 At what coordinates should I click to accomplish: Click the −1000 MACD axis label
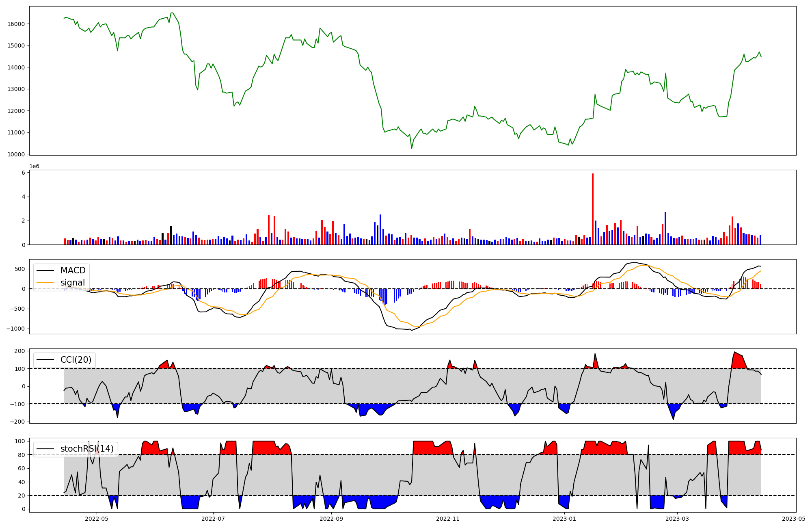pos(15,329)
